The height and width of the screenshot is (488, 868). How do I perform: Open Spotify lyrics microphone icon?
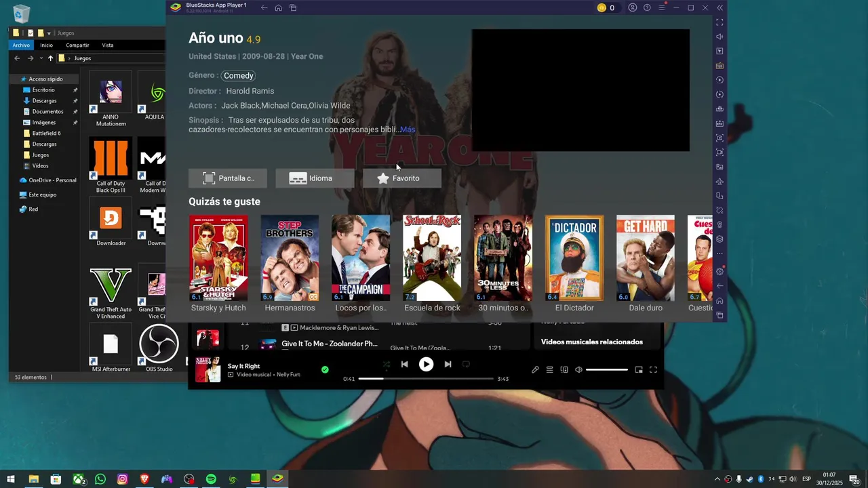pyautogui.click(x=535, y=369)
